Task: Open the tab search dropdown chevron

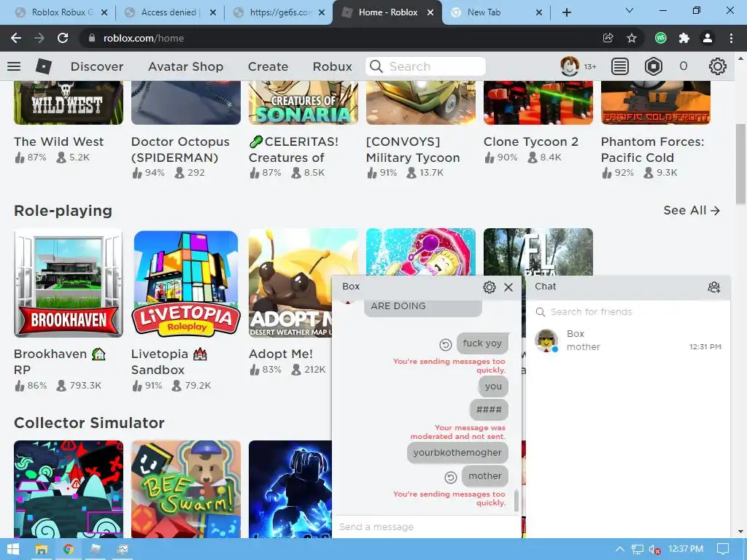Action: coord(630,10)
